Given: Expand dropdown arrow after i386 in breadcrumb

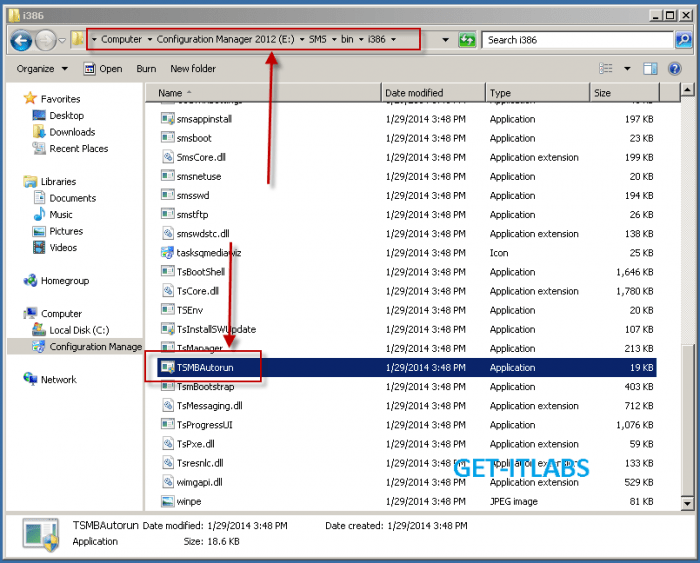Looking at the screenshot, I should click(x=393, y=39).
